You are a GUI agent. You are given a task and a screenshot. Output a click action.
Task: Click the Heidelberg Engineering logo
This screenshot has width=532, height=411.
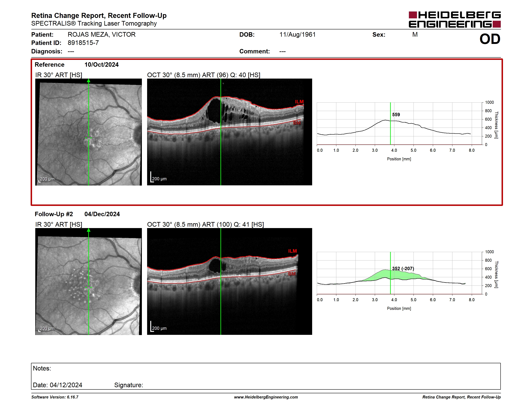point(455,20)
